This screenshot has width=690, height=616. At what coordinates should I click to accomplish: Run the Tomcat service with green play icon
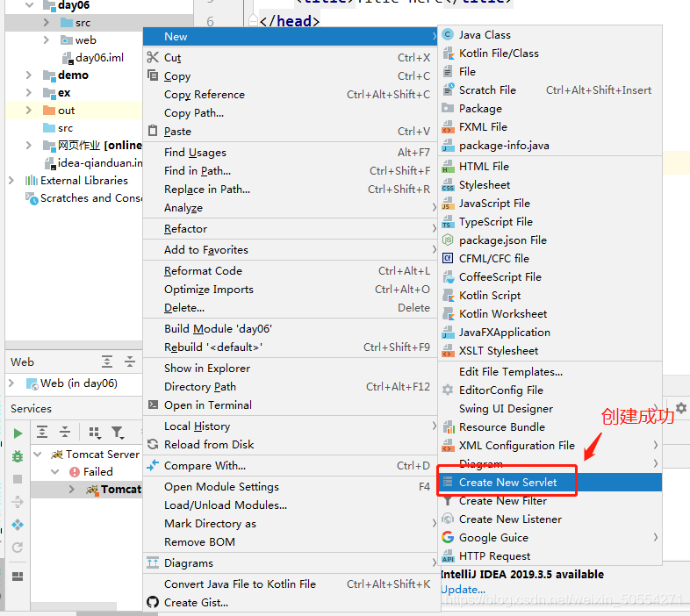[18, 433]
